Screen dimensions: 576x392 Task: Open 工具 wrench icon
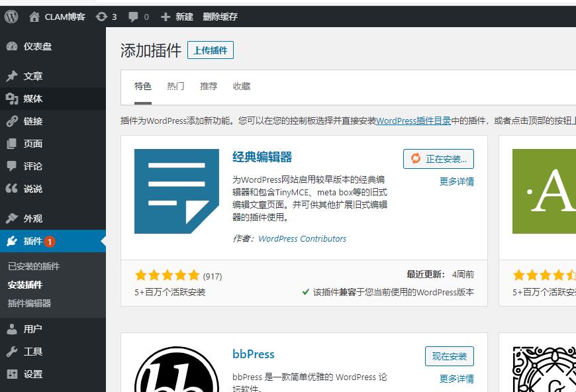tap(12, 352)
